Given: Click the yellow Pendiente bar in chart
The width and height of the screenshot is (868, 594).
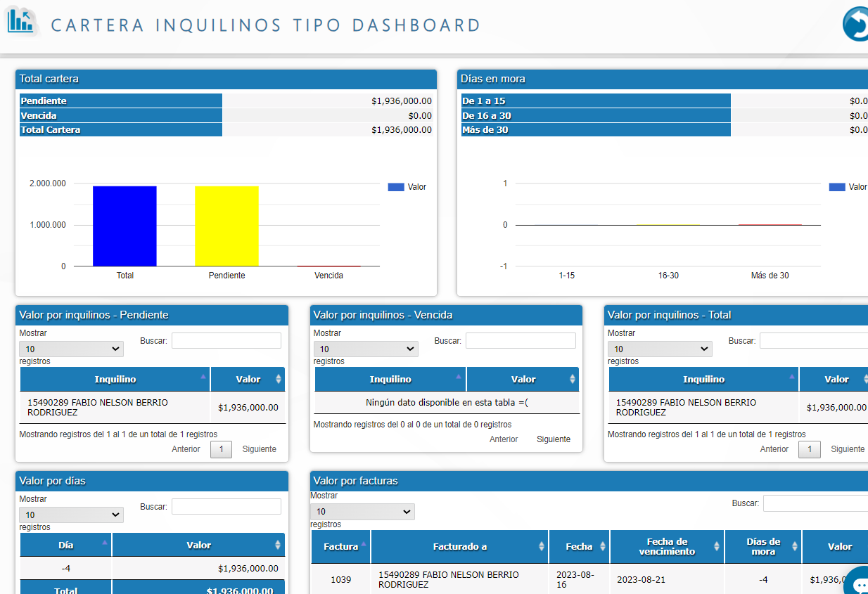Looking at the screenshot, I should pos(226,226).
